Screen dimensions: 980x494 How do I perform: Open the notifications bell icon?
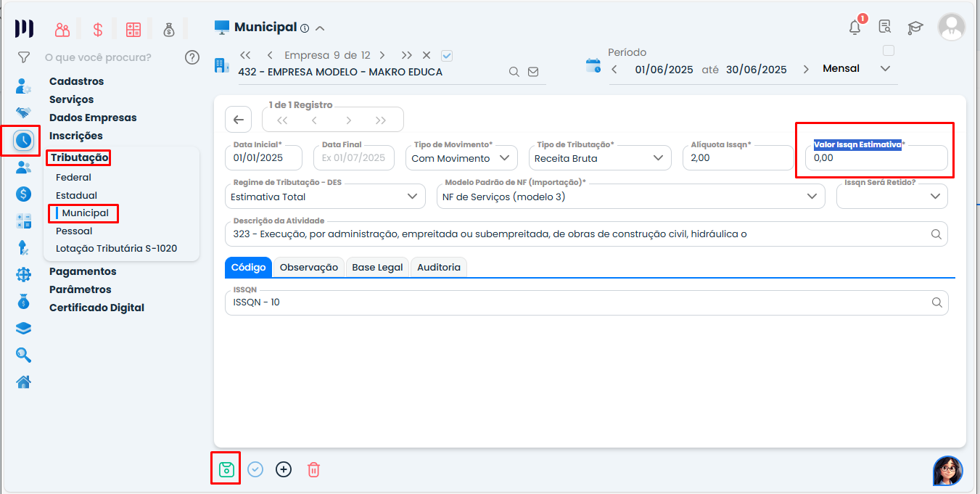point(855,28)
